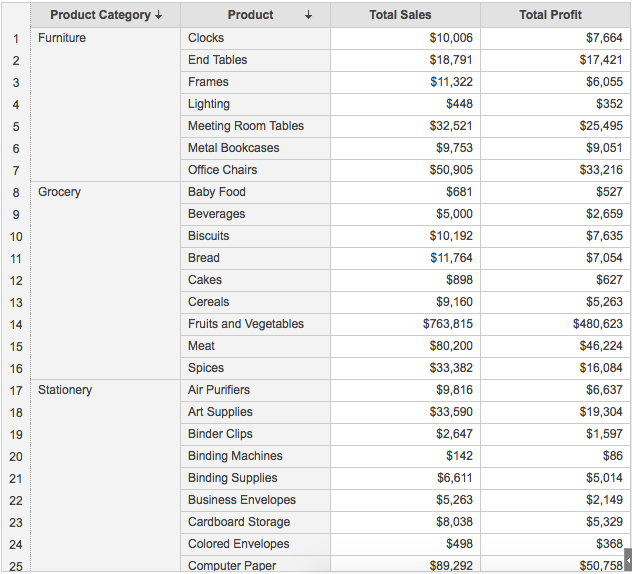This screenshot has height=574, width=632.
Task: Click the $480,623 total profit value
Action: (x=597, y=324)
